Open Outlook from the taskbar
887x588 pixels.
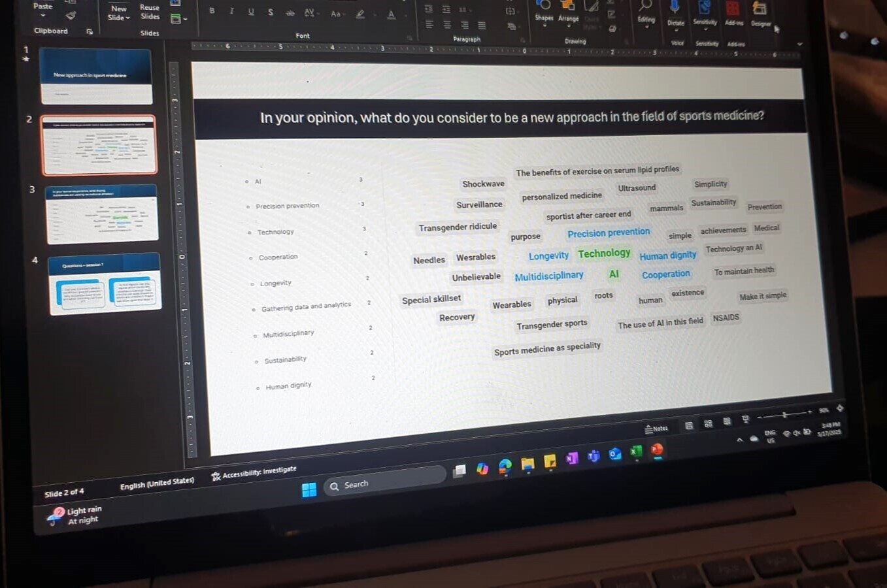click(615, 454)
